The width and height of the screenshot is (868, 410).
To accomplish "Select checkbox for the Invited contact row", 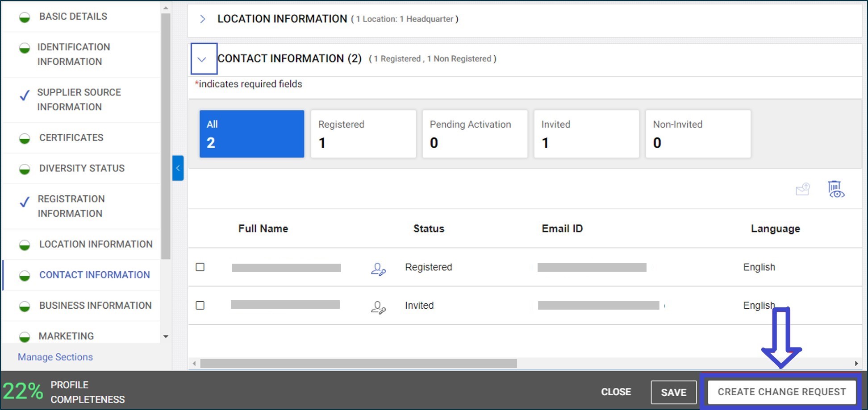I will pyautogui.click(x=200, y=305).
